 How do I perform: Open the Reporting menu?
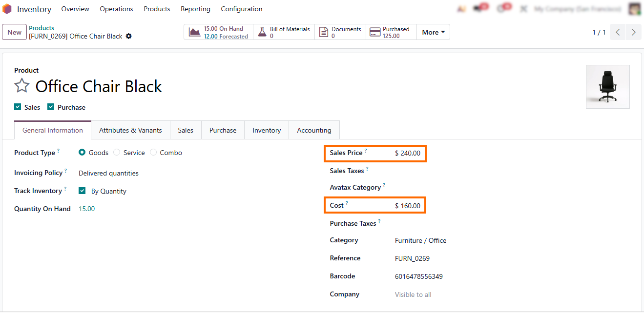coord(195,9)
